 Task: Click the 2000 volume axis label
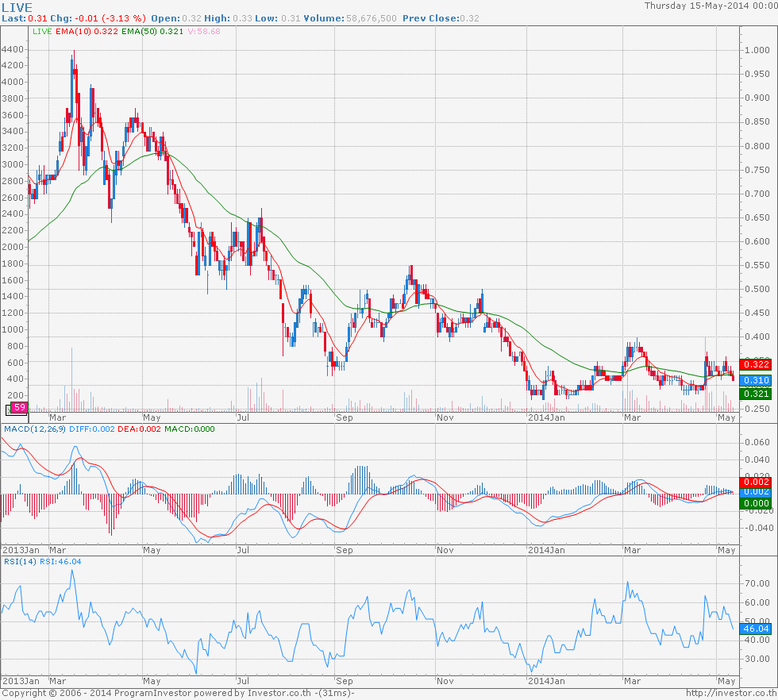click(13, 247)
